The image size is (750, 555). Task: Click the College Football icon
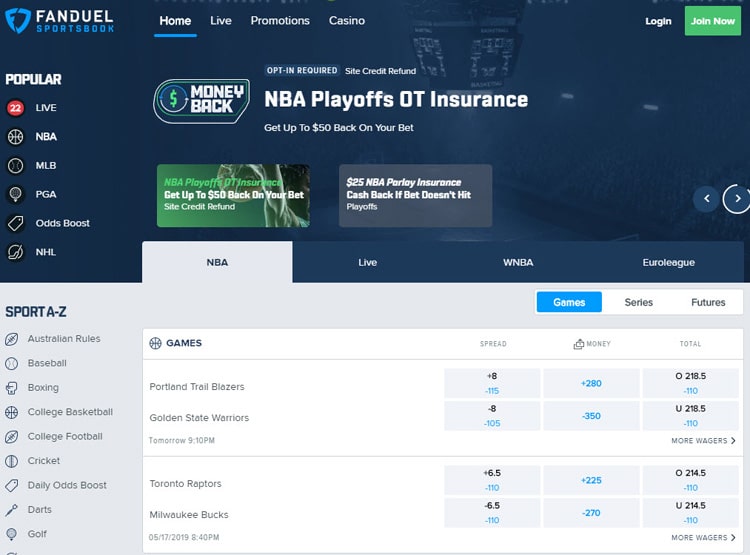click(11, 436)
